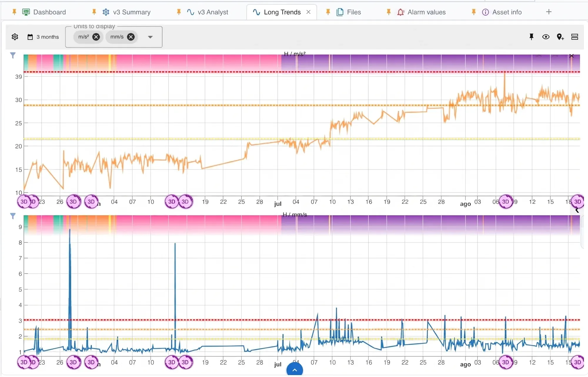
Task: Click the purple status band on top chart
Action: pyautogui.click(x=430, y=63)
